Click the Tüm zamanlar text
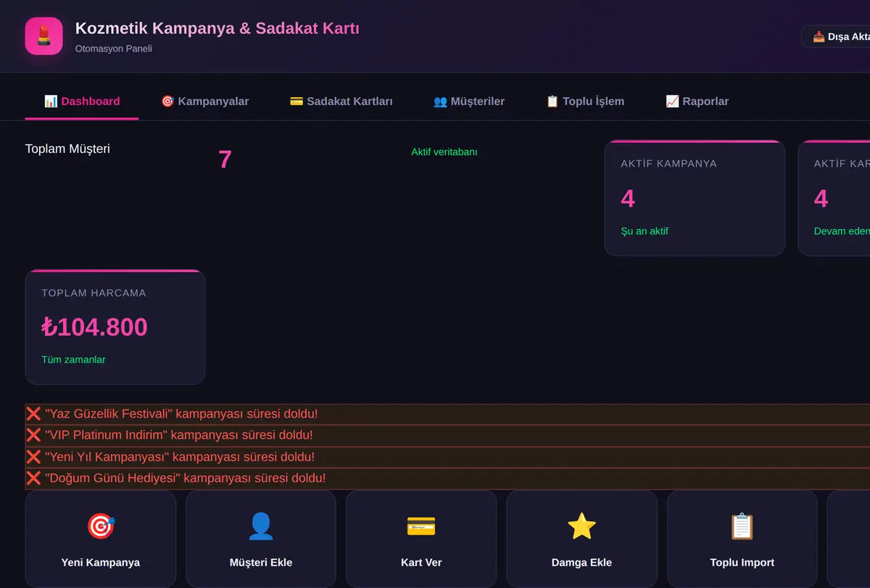870x588 pixels. click(73, 360)
